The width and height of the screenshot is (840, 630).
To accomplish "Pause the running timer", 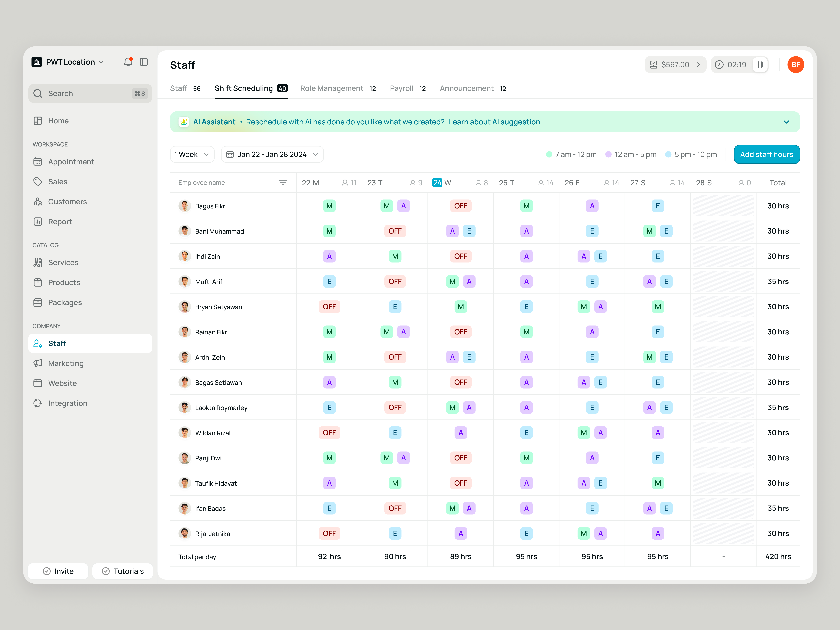I will tap(760, 65).
